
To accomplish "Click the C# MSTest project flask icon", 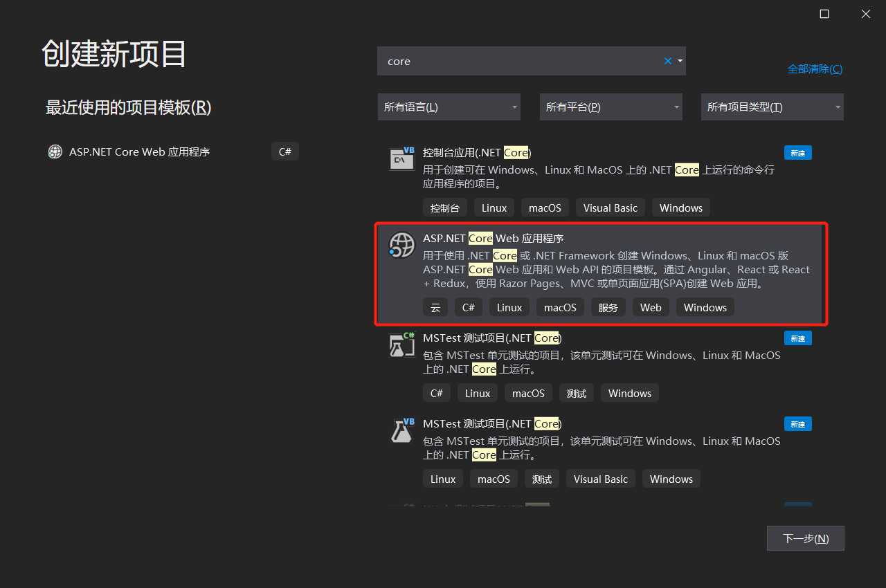I will point(401,344).
